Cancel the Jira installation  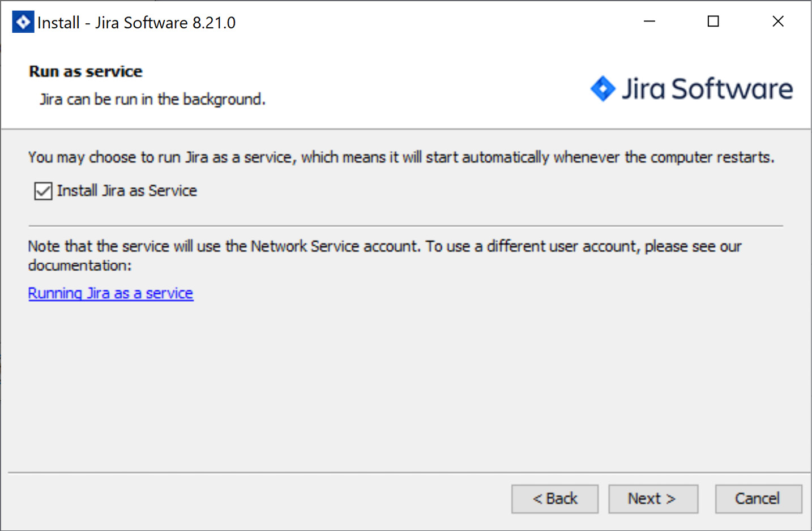tap(758, 499)
